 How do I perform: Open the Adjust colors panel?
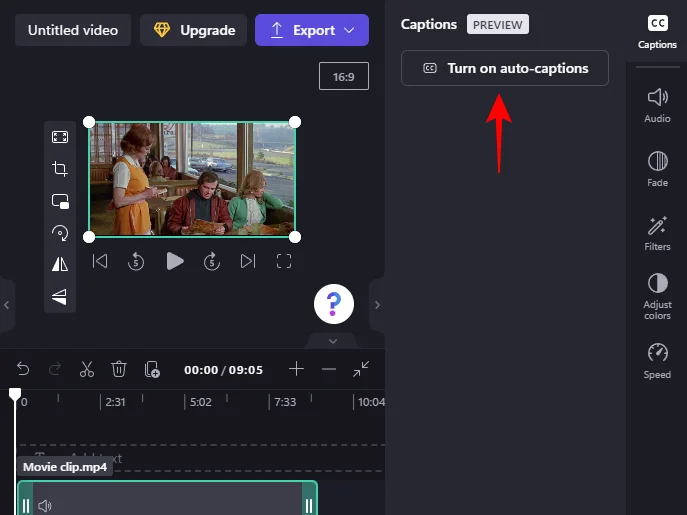657,297
